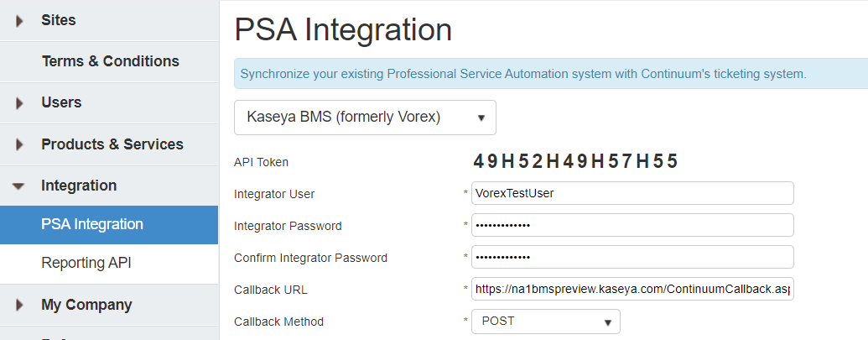The image size is (868, 340).
Task: Open the My Company menu label
Action: point(86,305)
